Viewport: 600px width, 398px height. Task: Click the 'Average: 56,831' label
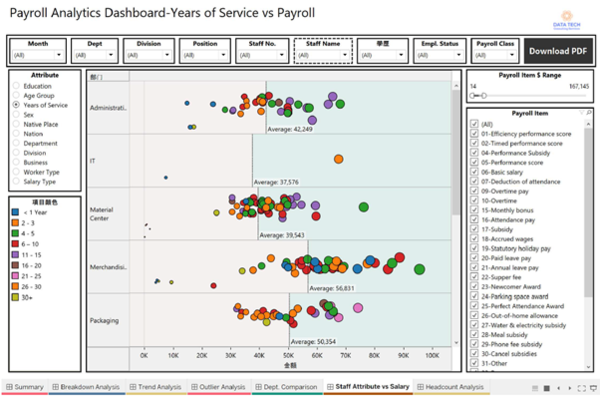[332, 288]
